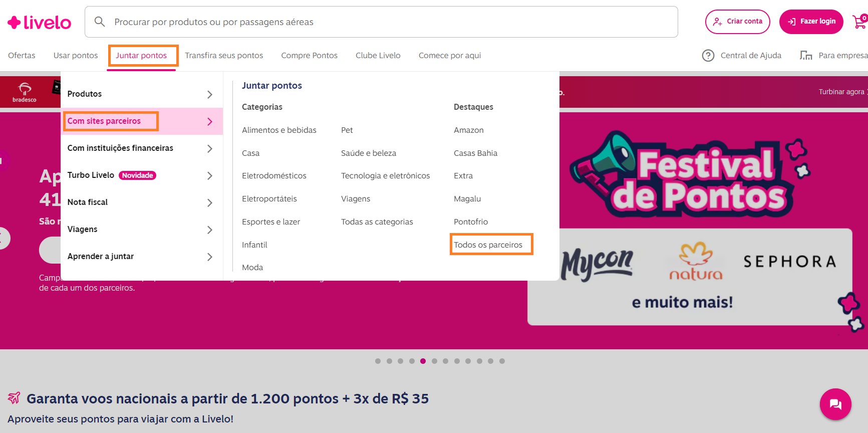Click the Mycon logo
The height and width of the screenshot is (433, 868).
597,264
